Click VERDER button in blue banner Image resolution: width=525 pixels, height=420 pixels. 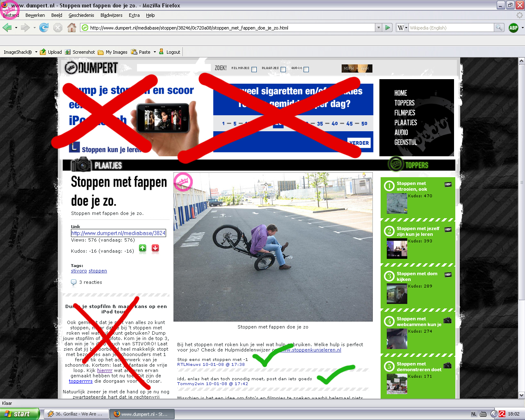coord(359,143)
